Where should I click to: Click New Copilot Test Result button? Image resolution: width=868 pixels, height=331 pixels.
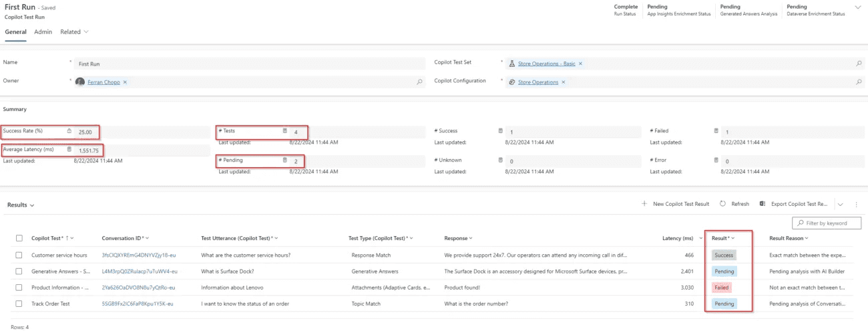point(675,204)
